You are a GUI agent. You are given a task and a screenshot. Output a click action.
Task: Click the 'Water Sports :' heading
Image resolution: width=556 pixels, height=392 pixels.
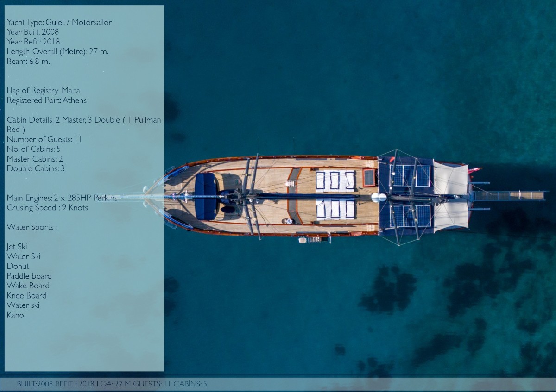point(32,227)
